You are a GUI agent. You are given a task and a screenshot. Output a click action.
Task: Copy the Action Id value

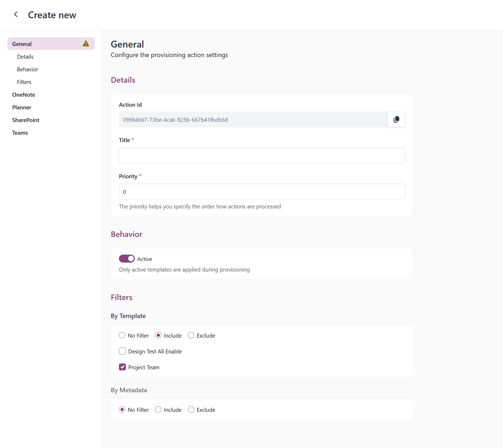point(396,119)
